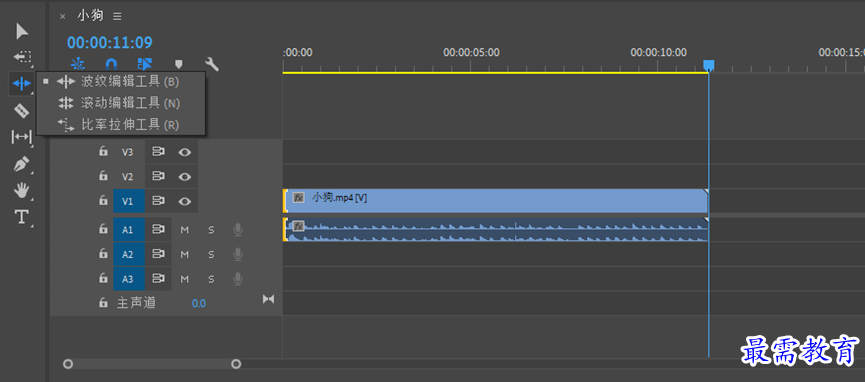Select the Razor tool
This screenshot has height=382, width=865.
tap(22, 110)
